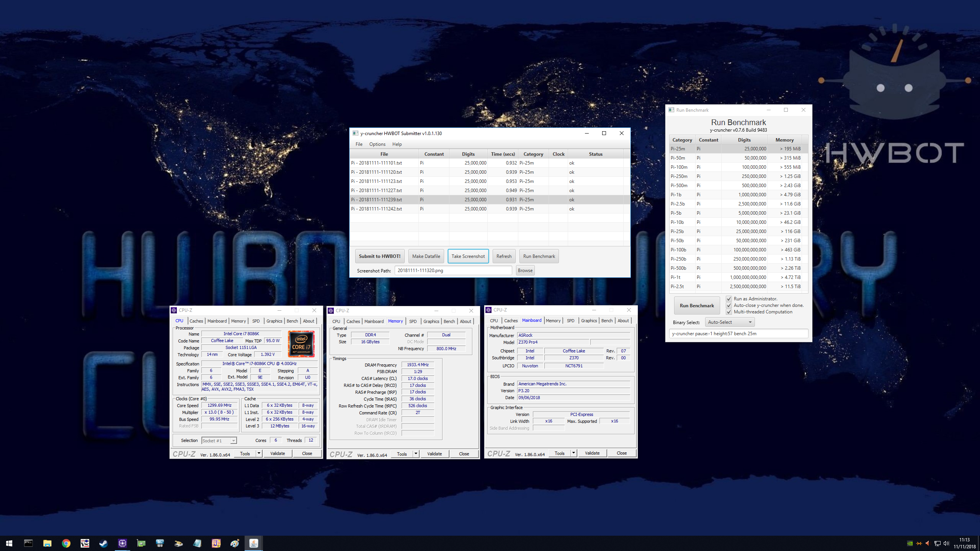Click the orange star-shaped tray icon
Image resolution: width=980 pixels, height=551 pixels.
click(x=919, y=543)
